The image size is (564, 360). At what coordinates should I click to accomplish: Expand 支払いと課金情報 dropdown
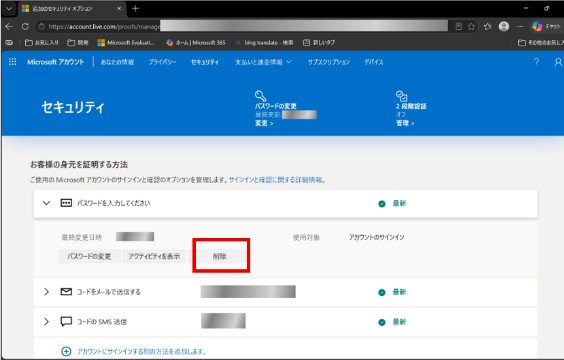263,62
